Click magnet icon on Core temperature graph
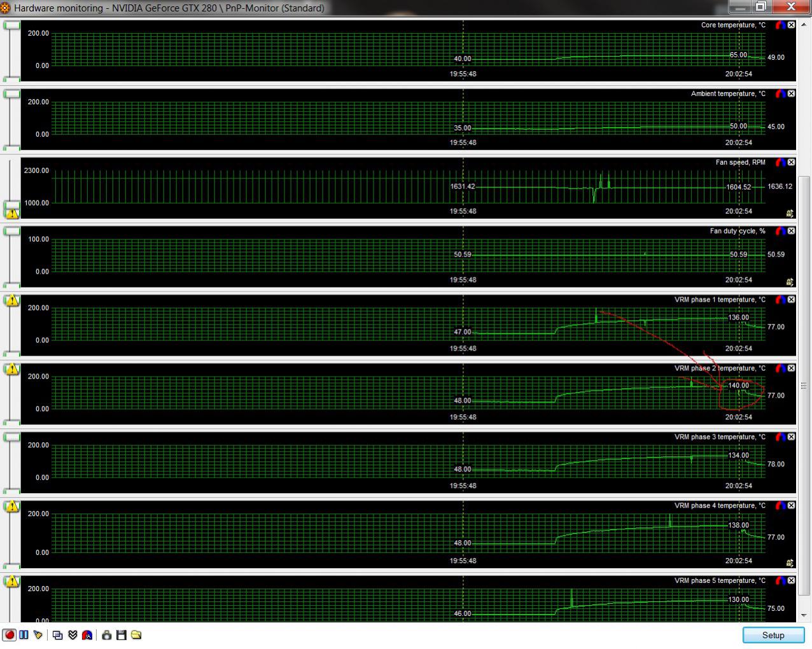 [780, 25]
